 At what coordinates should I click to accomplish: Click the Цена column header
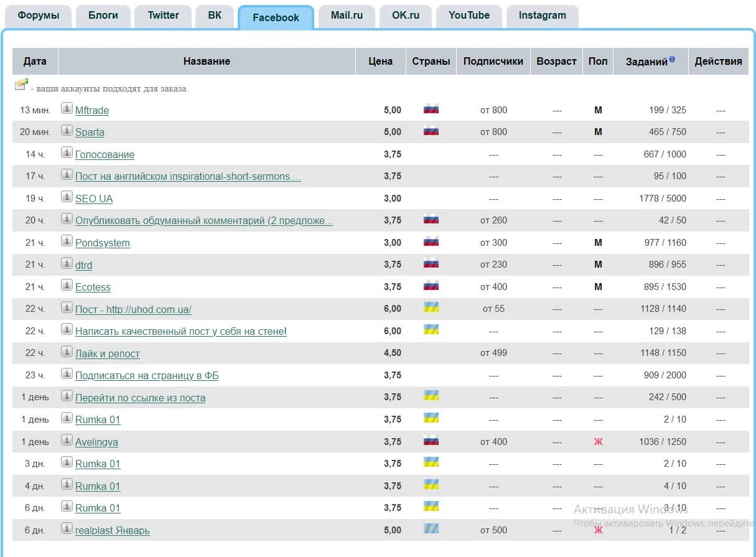click(x=381, y=61)
